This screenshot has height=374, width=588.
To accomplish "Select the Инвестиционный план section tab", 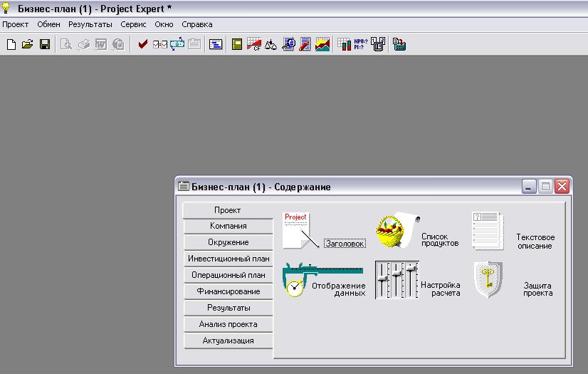I will [229, 259].
